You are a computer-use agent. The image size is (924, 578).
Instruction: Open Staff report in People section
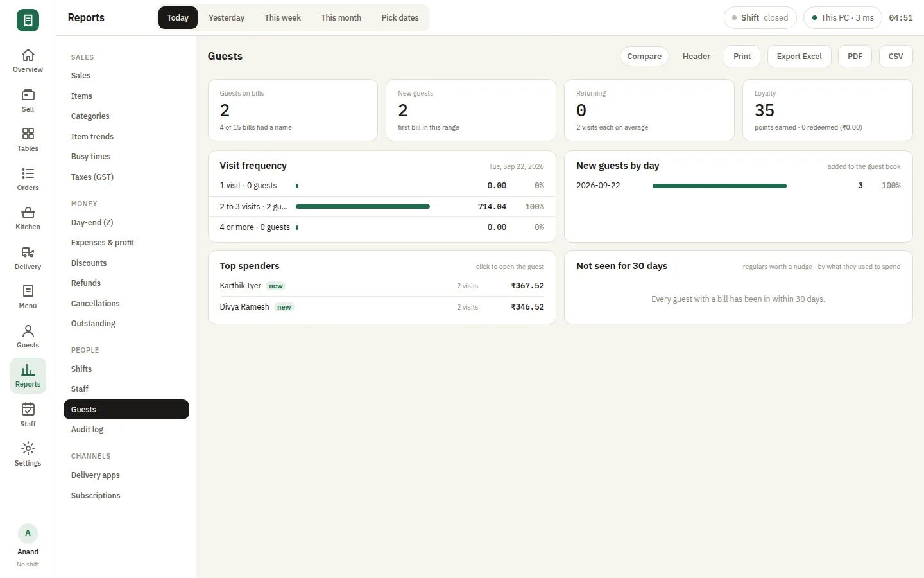coord(126,389)
